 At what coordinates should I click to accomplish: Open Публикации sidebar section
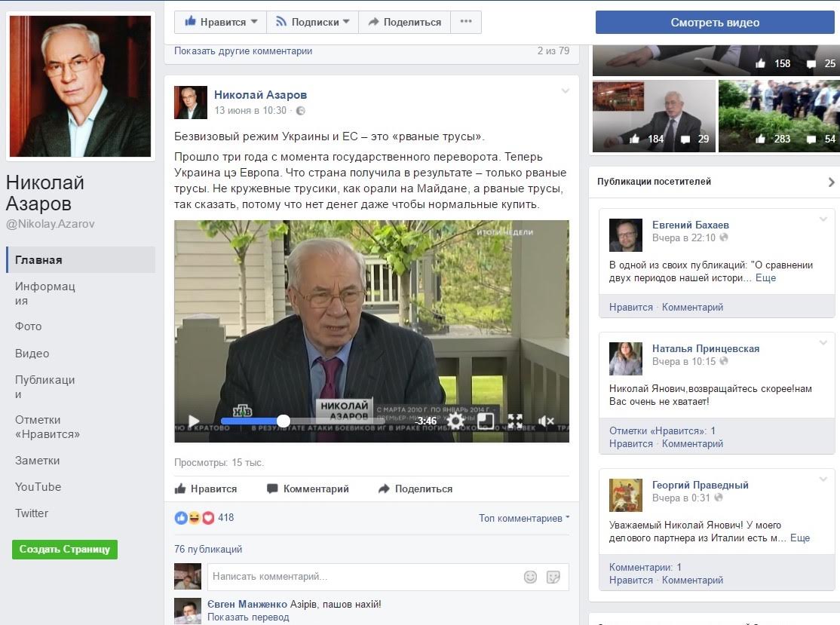[x=45, y=387]
